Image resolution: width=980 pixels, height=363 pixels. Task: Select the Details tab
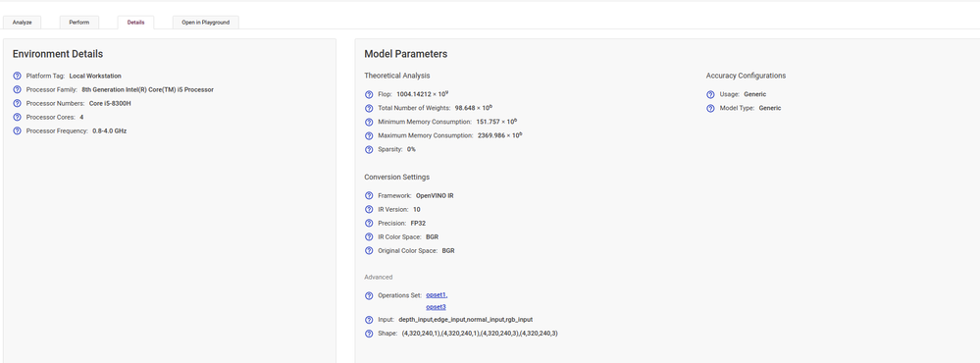[x=135, y=23]
